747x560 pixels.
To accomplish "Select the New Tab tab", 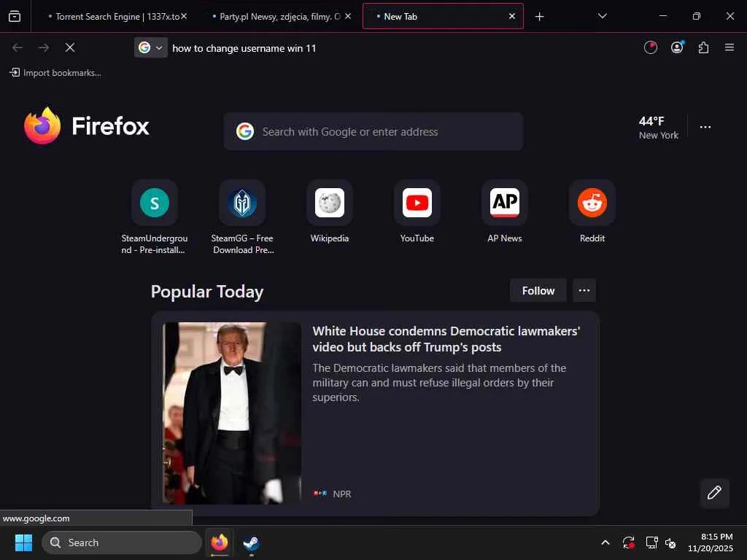I will point(442,16).
